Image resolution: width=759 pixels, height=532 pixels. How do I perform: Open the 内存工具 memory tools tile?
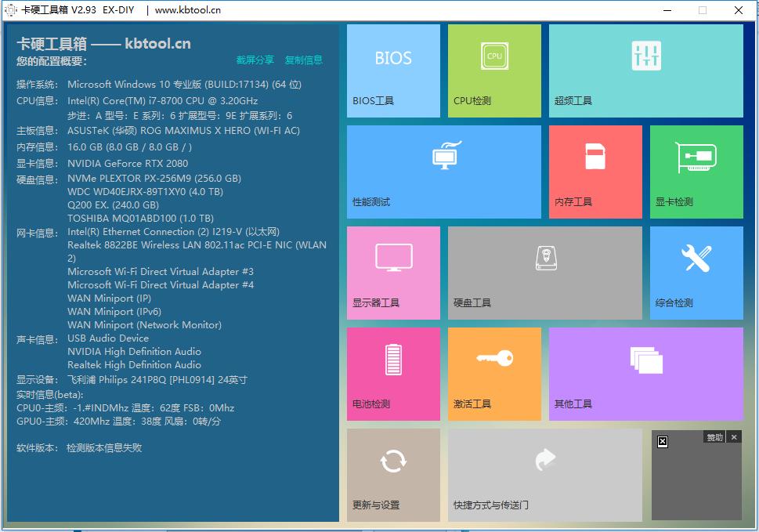point(595,172)
